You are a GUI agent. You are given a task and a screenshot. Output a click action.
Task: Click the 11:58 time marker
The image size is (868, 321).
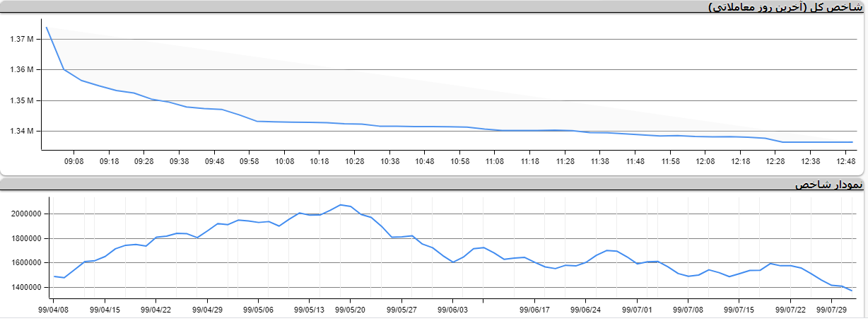669,161
